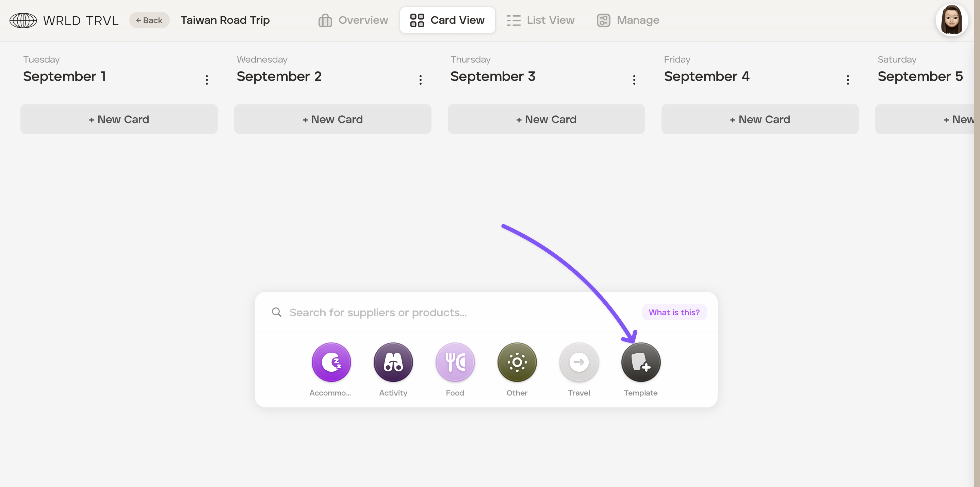The height and width of the screenshot is (487, 980).
Task: Switch to the List View tab
Action: coord(541,20)
